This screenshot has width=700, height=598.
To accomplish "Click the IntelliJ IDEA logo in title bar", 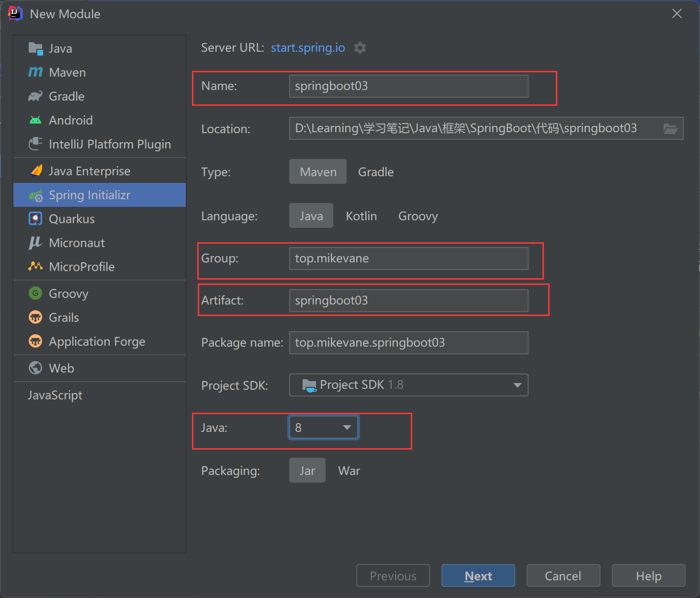I will point(15,13).
